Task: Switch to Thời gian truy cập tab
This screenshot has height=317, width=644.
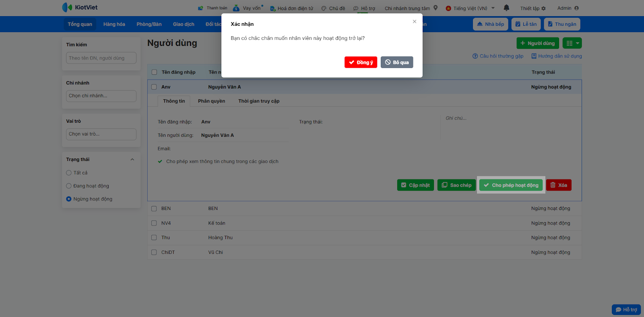Action: pos(259,101)
